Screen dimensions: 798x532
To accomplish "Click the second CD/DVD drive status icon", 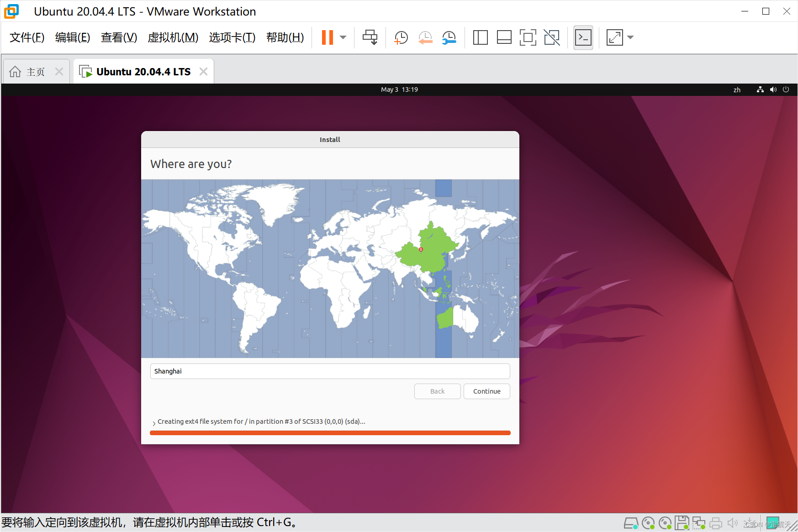I will point(665,523).
